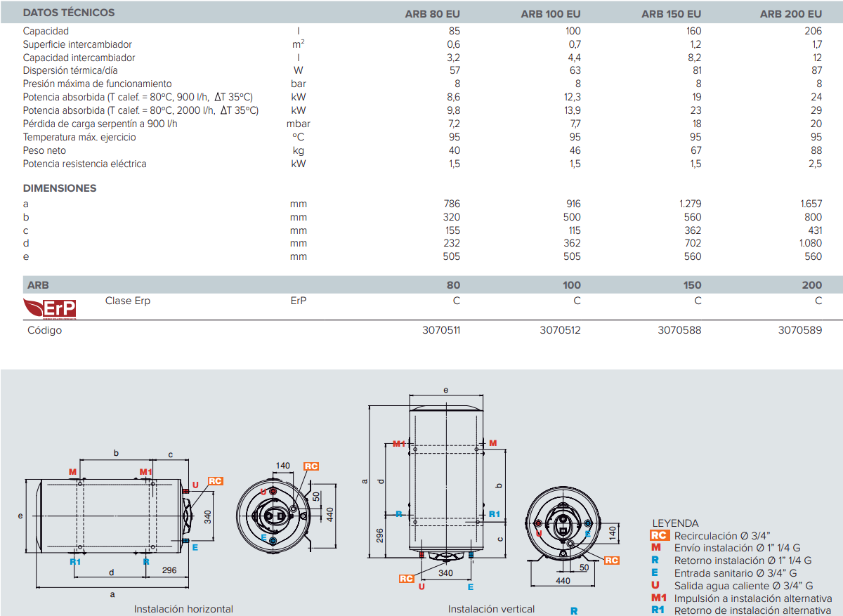The height and width of the screenshot is (616, 843).
Task: Click the dimension value 1.657
Action: [811, 204]
